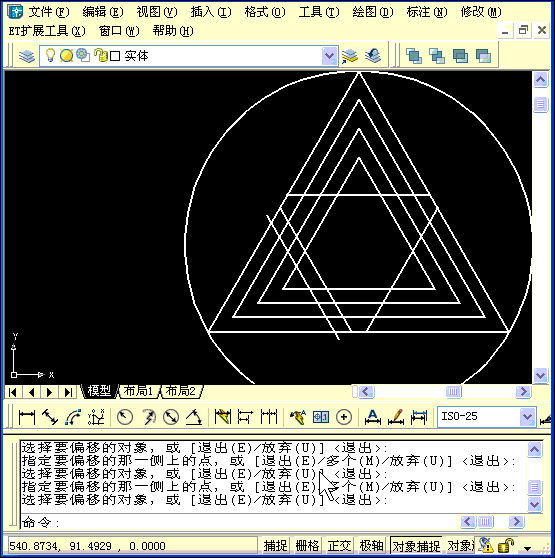Open the 文件(F) menu
The height and width of the screenshot is (558, 555).
(x=49, y=12)
